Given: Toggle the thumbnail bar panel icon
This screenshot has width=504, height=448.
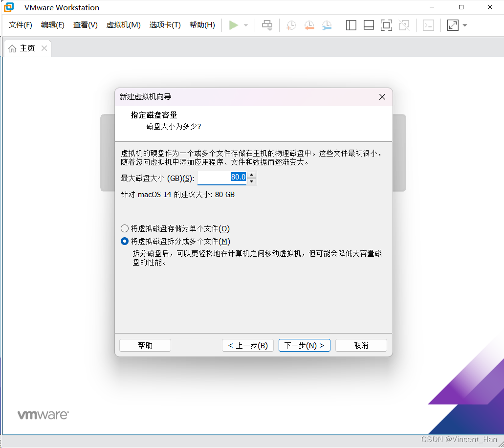Looking at the screenshot, I should pyautogui.click(x=369, y=25).
